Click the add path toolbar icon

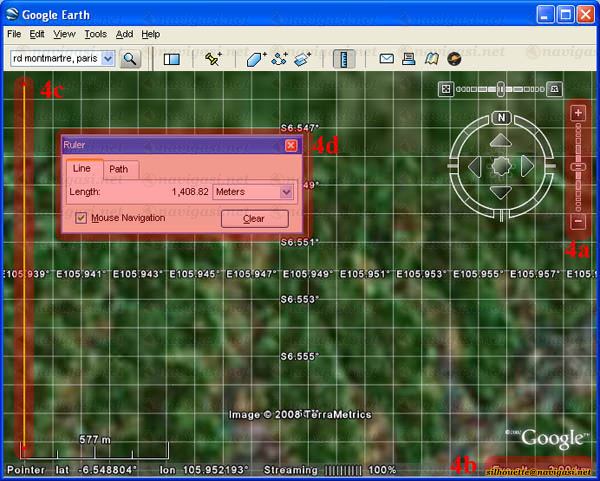coord(280,59)
